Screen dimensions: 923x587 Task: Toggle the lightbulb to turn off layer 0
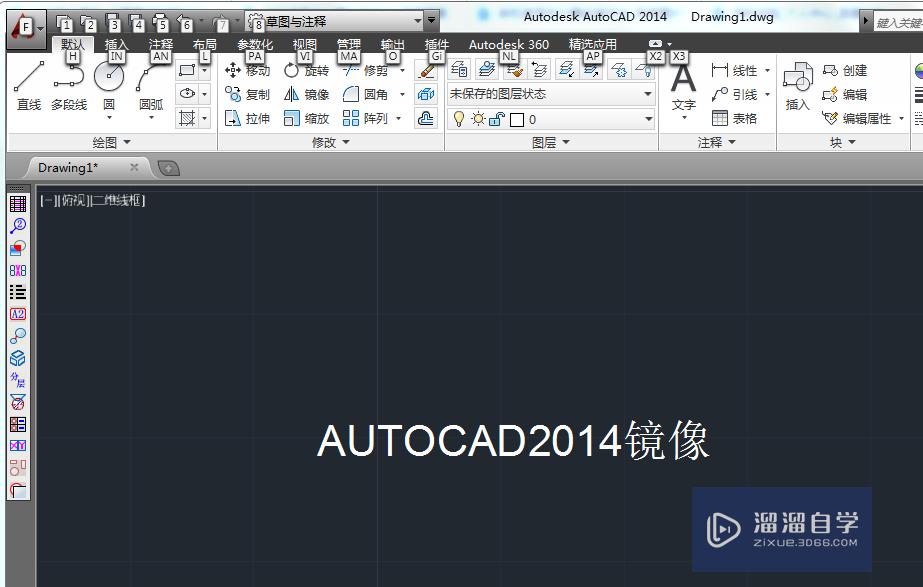[459, 118]
